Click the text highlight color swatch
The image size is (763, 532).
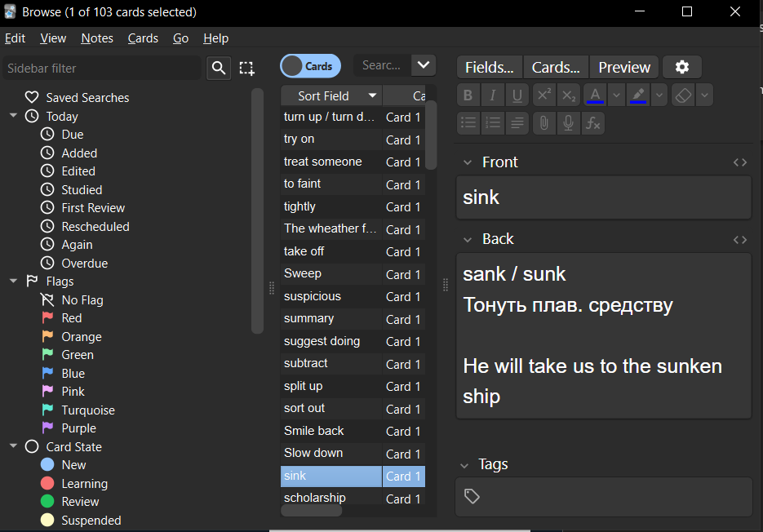coord(638,95)
